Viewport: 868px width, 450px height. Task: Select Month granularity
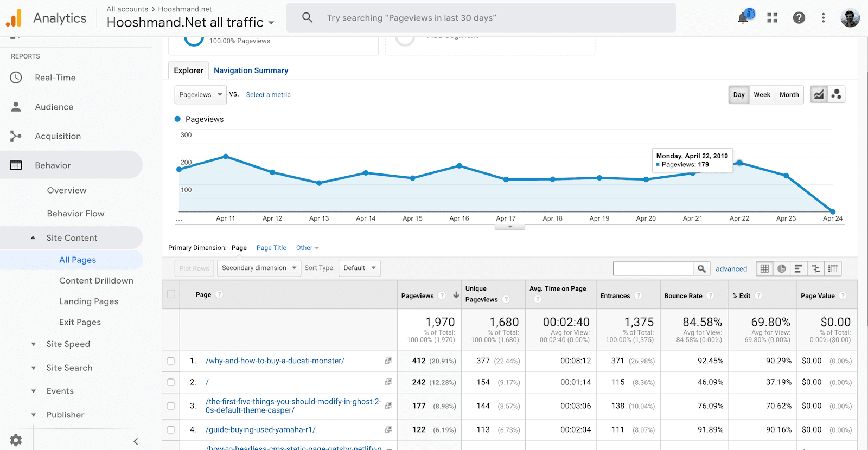click(x=789, y=94)
